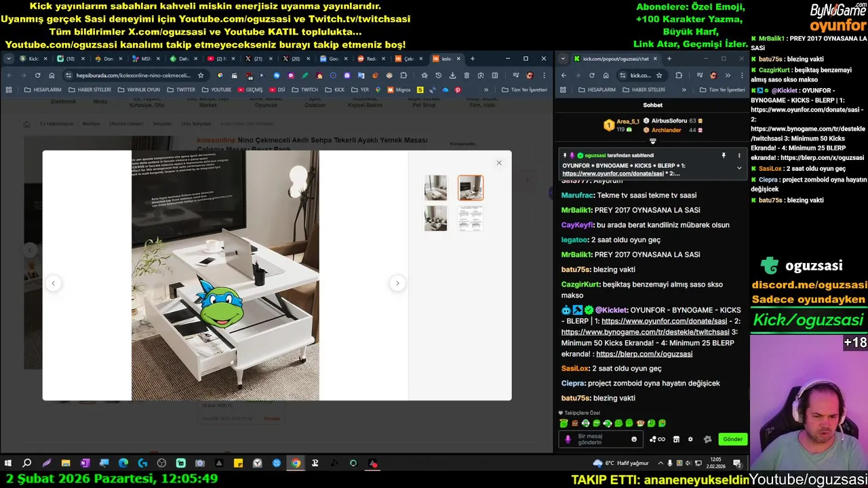Open the emoji picker in chat input
868x488 pixels.
coord(634,439)
